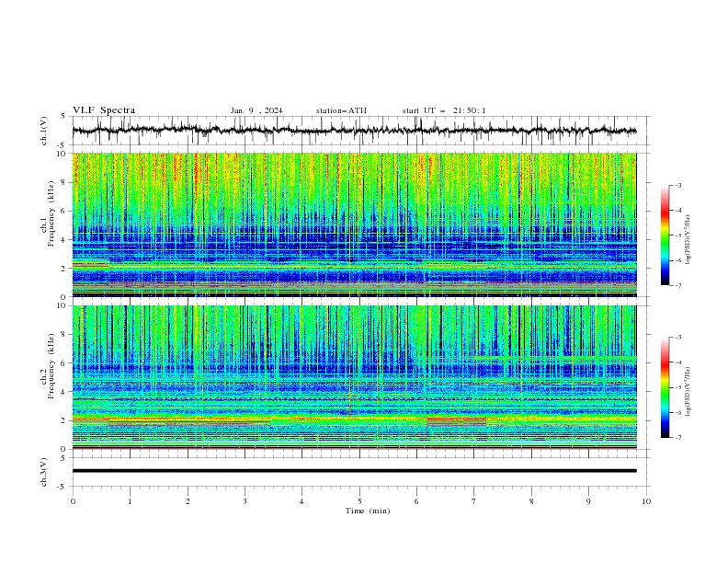728x563 pixels.
Task: Click the time axis tick label "0"
Action: click(x=73, y=501)
